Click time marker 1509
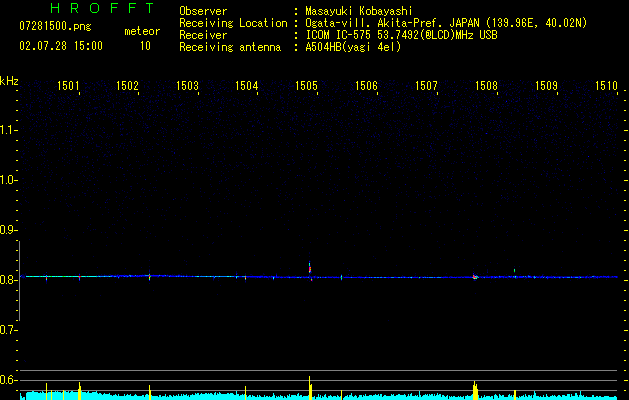Image resolution: width=629 pixels, height=400 pixels. click(x=546, y=86)
